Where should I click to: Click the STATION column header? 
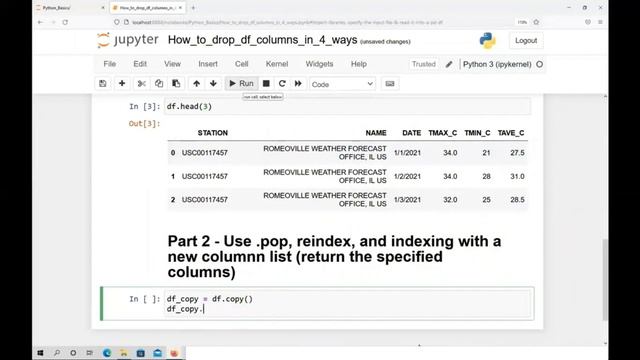pos(213,133)
